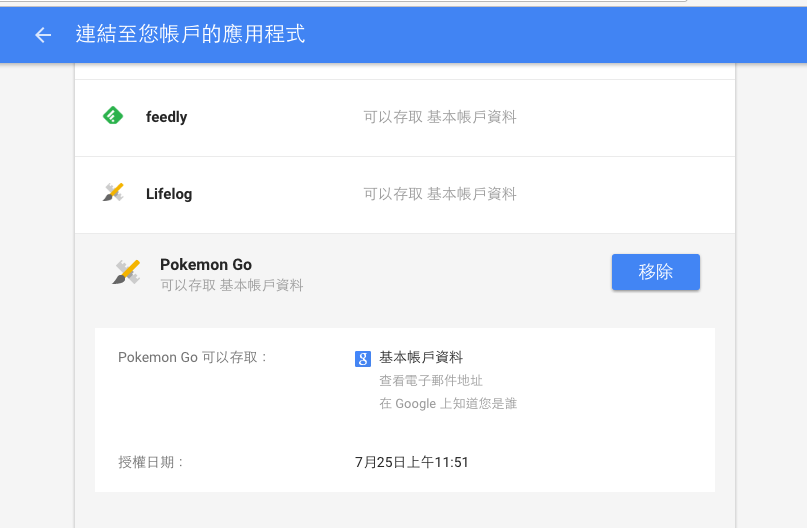The width and height of the screenshot is (807, 528).
Task: Click the page title 連結至您帳戶的應用程式
Action: [x=190, y=34]
